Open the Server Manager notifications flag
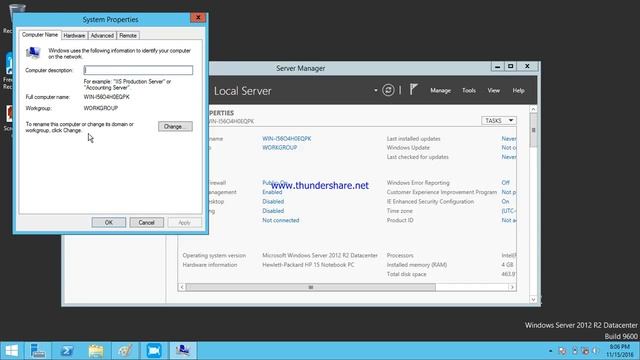The height and width of the screenshot is (360, 640). [413, 90]
